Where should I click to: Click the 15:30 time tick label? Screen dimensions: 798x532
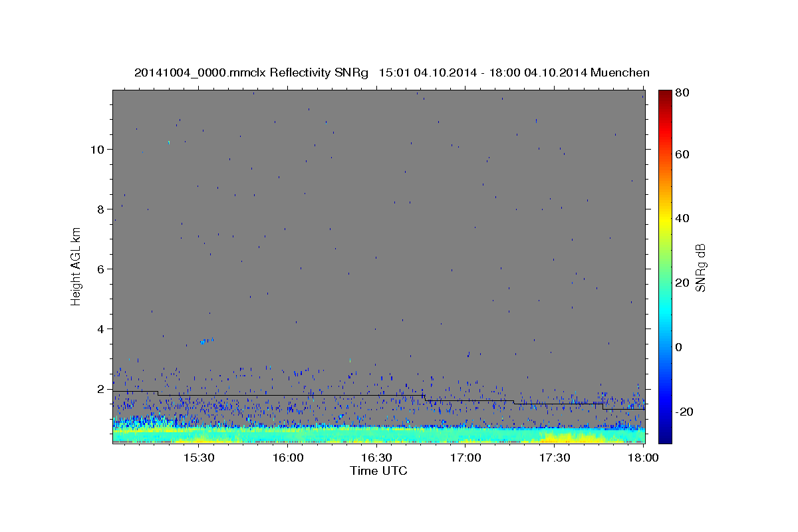pos(198,458)
